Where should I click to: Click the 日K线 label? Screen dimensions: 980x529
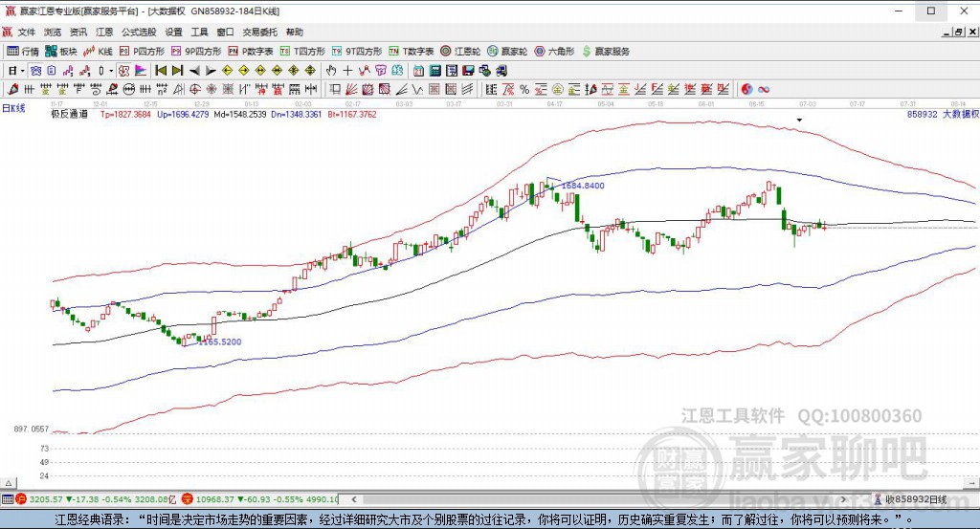coord(13,108)
